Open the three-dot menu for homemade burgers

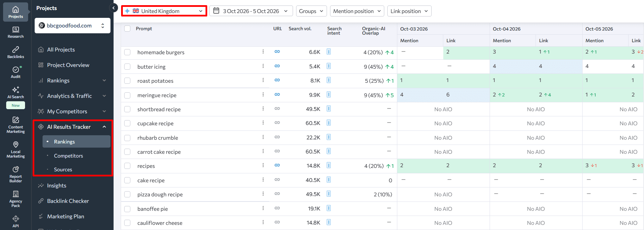coord(263,51)
